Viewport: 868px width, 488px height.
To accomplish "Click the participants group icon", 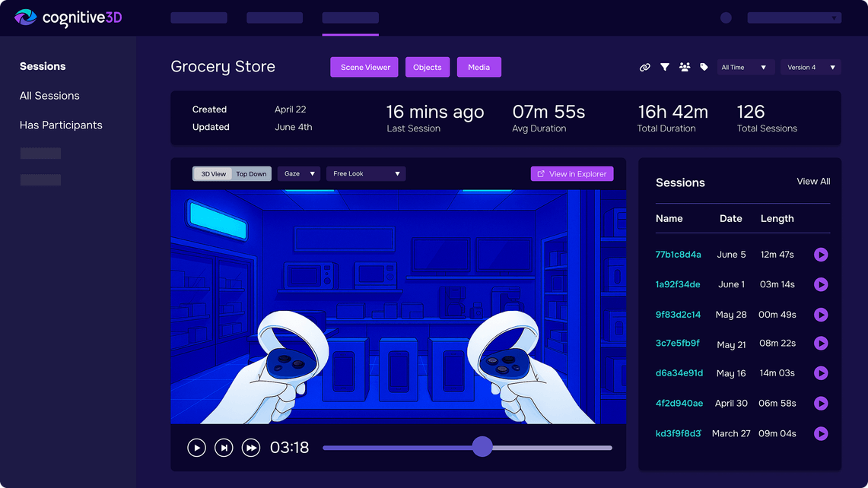I will [684, 67].
